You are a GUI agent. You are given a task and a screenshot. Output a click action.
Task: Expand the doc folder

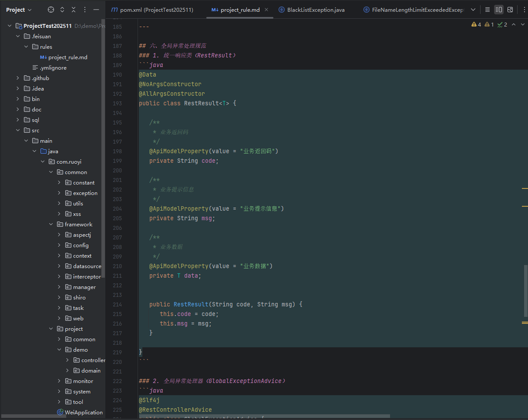point(18,109)
